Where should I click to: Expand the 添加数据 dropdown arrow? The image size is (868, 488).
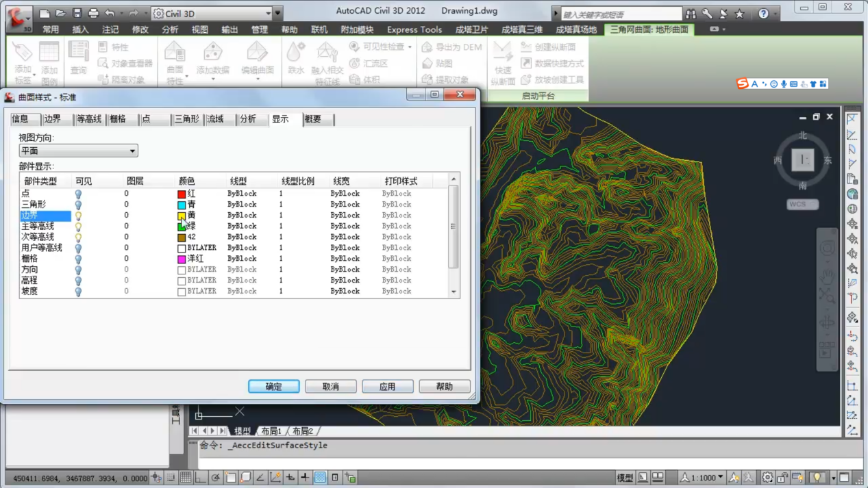click(212, 79)
